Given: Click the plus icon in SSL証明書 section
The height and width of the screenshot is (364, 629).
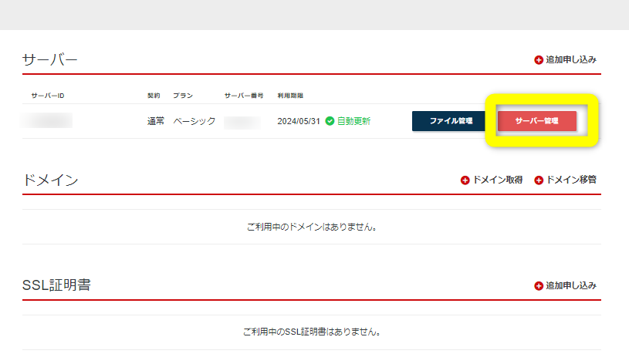Looking at the screenshot, I should (539, 286).
